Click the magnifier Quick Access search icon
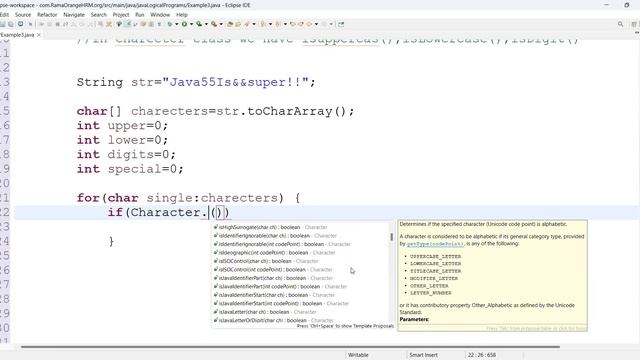Screen dimensions: 640x360 pyautogui.click(x=620, y=24)
